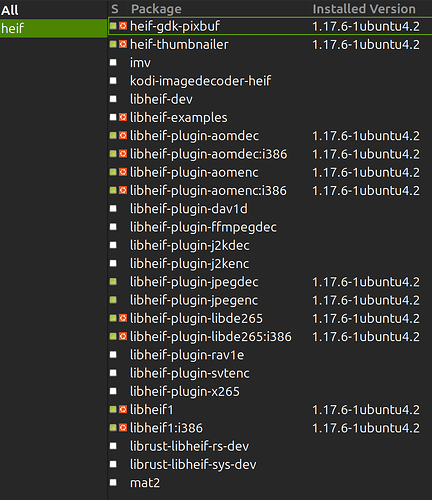Click the Ubuntu icon beside libheif-plugin-aomenc
The width and height of the screenshot is (432, 500).
(123, 172)
